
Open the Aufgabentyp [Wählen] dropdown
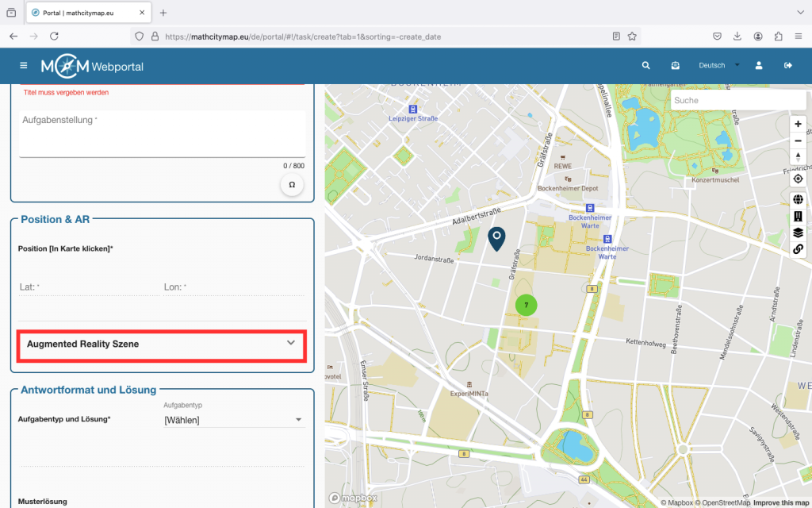click(x=233, y=420)
